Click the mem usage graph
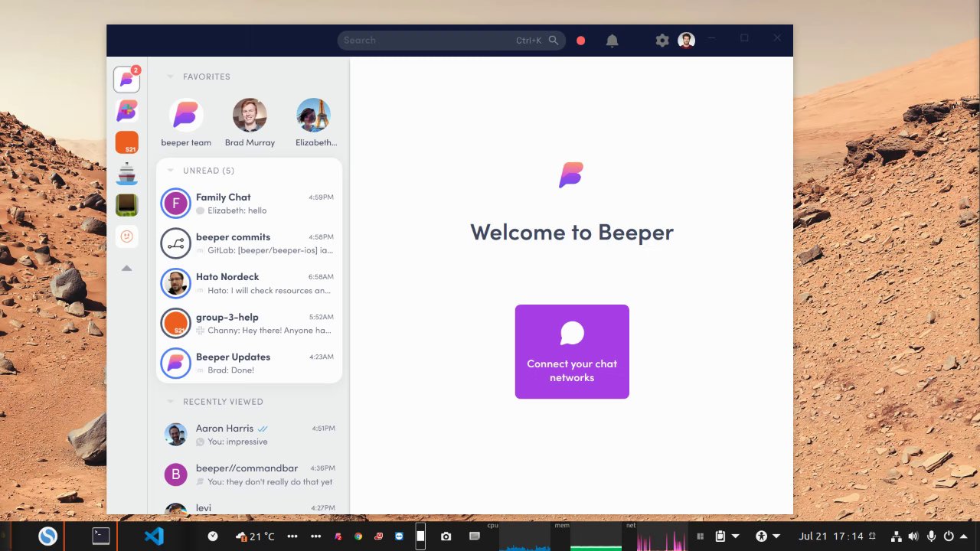This screenshot has height=551, width=980. (x=596, y=536)
